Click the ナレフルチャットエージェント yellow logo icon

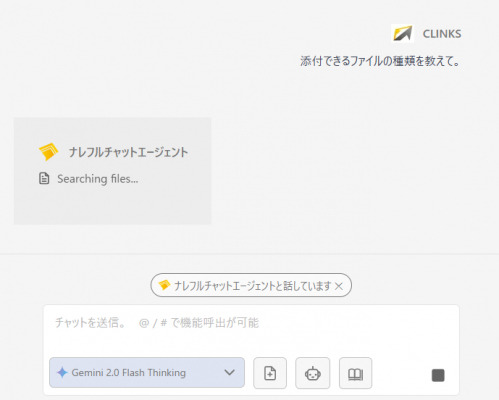click(49, 152)
